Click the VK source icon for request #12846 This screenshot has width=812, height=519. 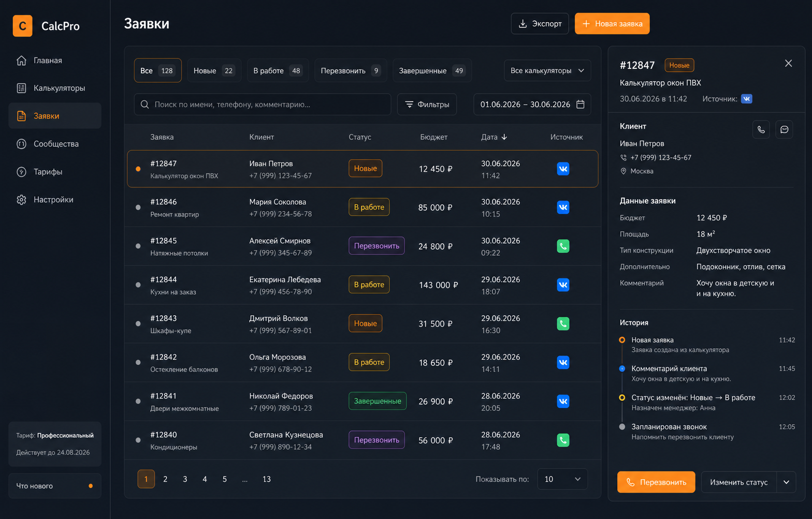(x=563, y=207)
